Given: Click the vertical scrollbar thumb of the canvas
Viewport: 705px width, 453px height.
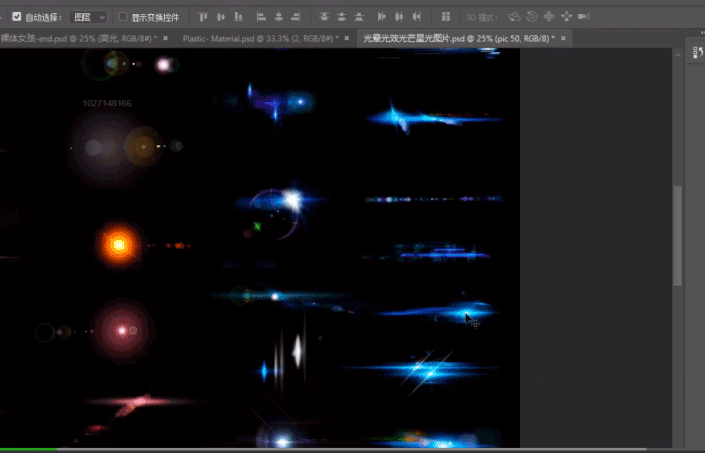Looking at the screenshot, I should pyautogui.click(x=677, y=236).
